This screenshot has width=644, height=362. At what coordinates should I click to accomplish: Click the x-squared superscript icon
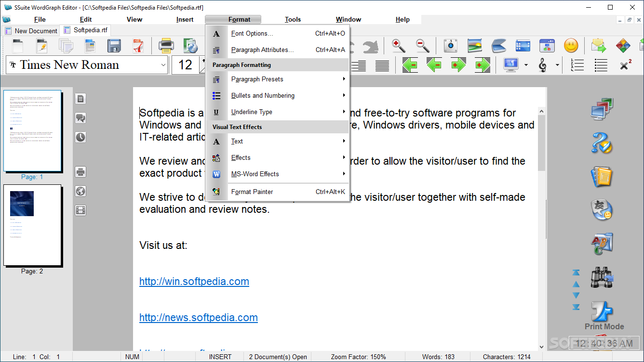tap(625, 65)
